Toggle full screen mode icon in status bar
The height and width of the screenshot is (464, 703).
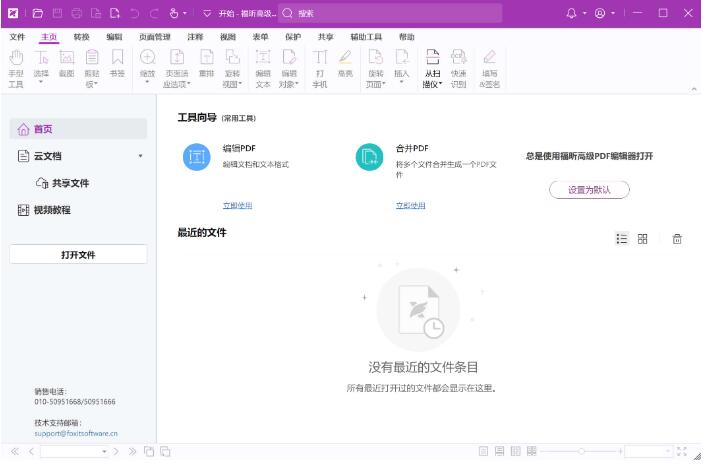point(682,451)
